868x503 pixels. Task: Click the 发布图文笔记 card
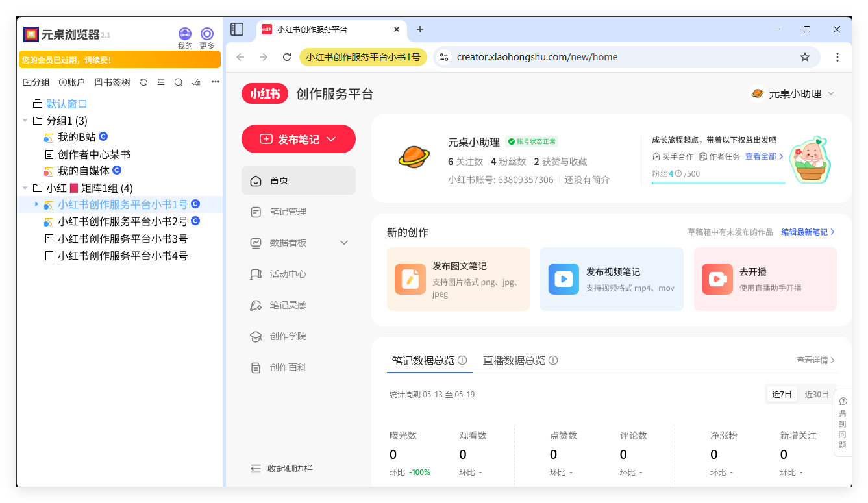458,279
